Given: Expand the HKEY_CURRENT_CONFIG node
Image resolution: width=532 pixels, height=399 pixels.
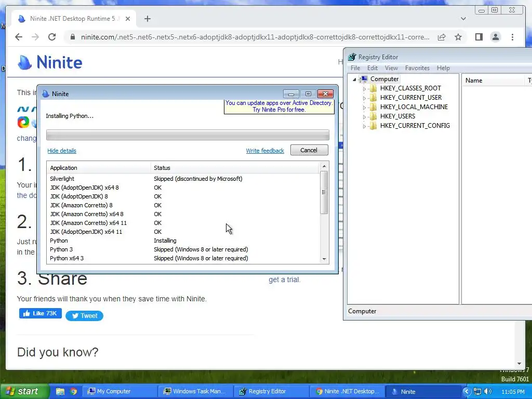Looking at the screenshot, I should (364, 126).
